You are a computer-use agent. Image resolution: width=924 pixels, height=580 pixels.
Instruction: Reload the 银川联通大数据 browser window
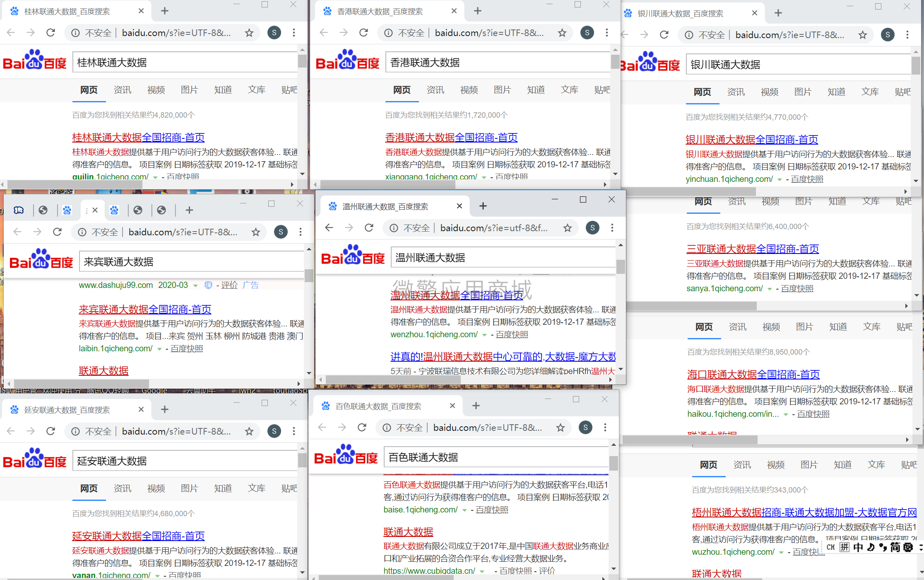pyautogui.click(x=664, y=35)
